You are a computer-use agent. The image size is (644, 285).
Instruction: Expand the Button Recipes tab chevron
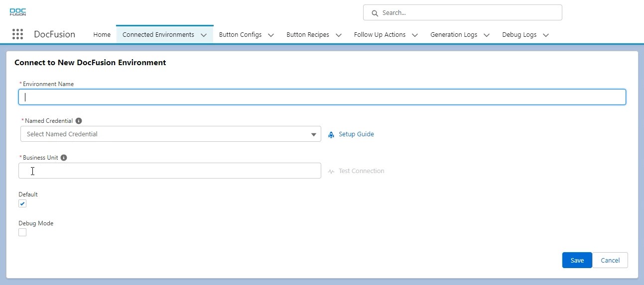(x=339, y=35)
